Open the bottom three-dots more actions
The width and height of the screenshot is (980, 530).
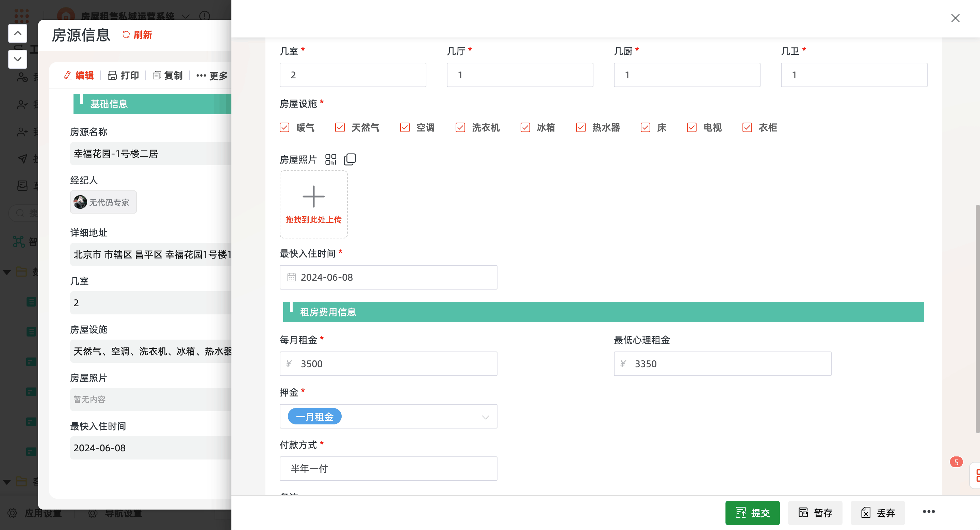(928, 512)
